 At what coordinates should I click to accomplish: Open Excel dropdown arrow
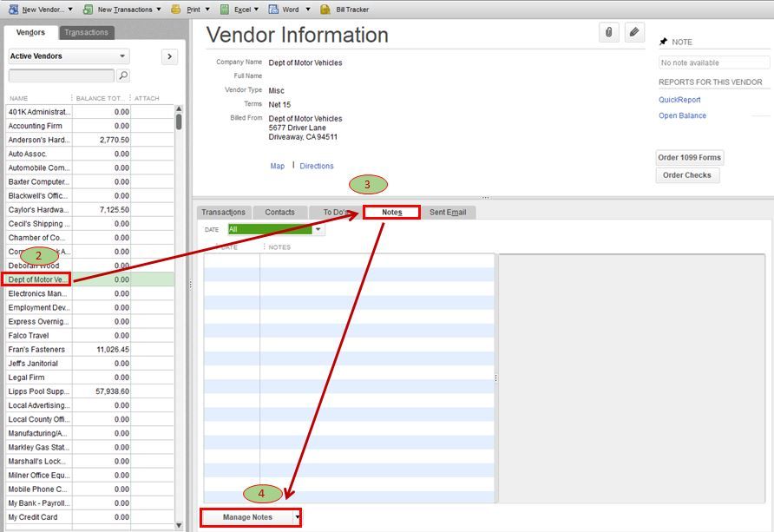tap(256, 10)
